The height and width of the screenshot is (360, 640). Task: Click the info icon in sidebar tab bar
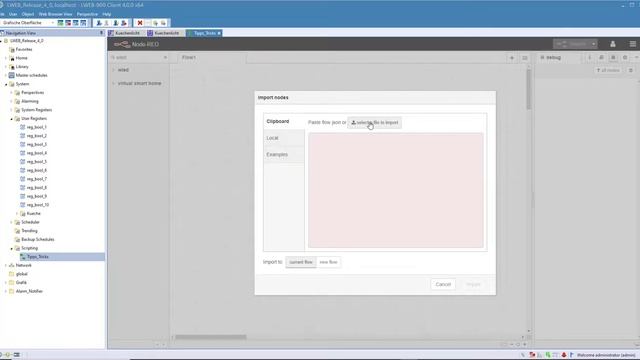[589, 58]
